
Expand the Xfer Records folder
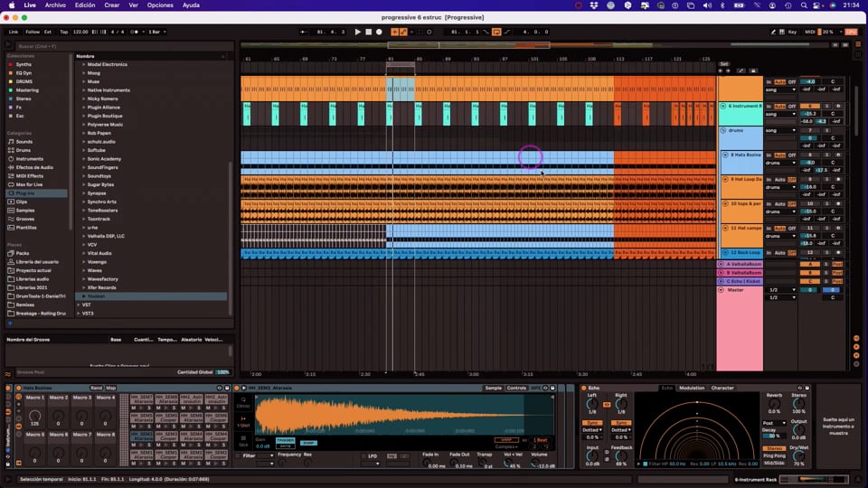tap(83, 287)
